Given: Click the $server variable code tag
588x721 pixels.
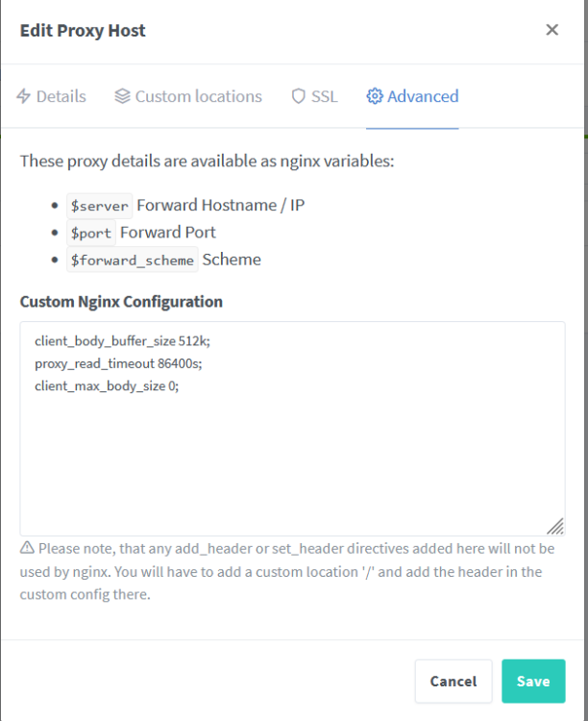Looking at the screenshot, I should (x=100, y=206).
